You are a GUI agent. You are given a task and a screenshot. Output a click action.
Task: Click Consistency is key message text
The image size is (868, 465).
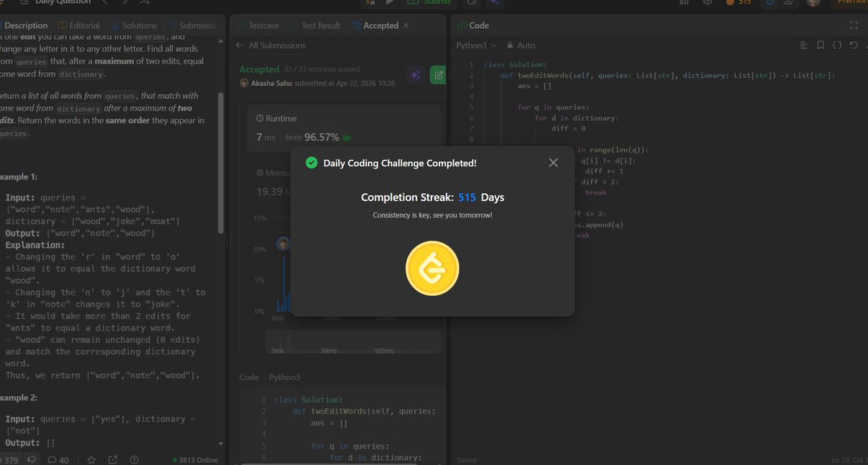432,215
